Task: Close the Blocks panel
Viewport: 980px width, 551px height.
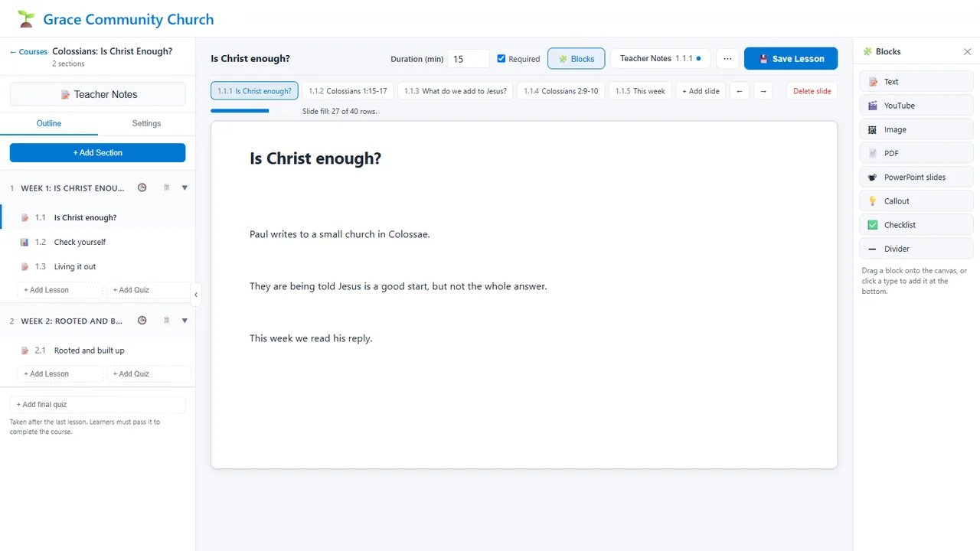Action: pos(967,52)
